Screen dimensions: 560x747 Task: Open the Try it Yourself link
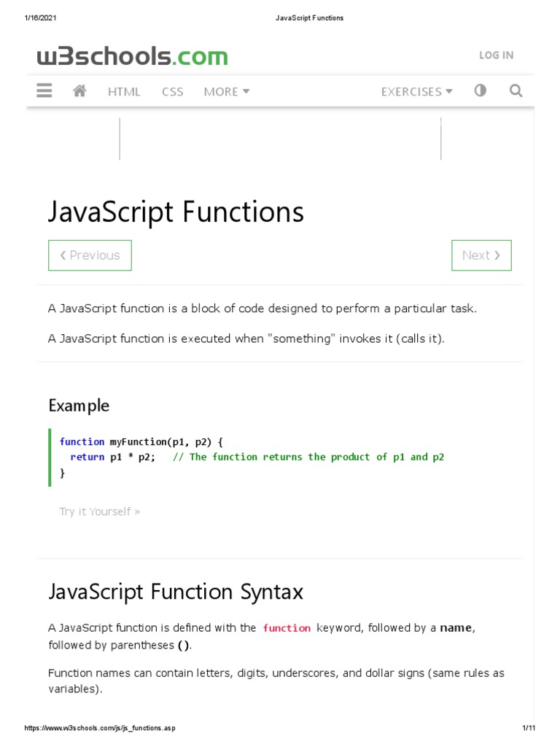pos(99,511)
